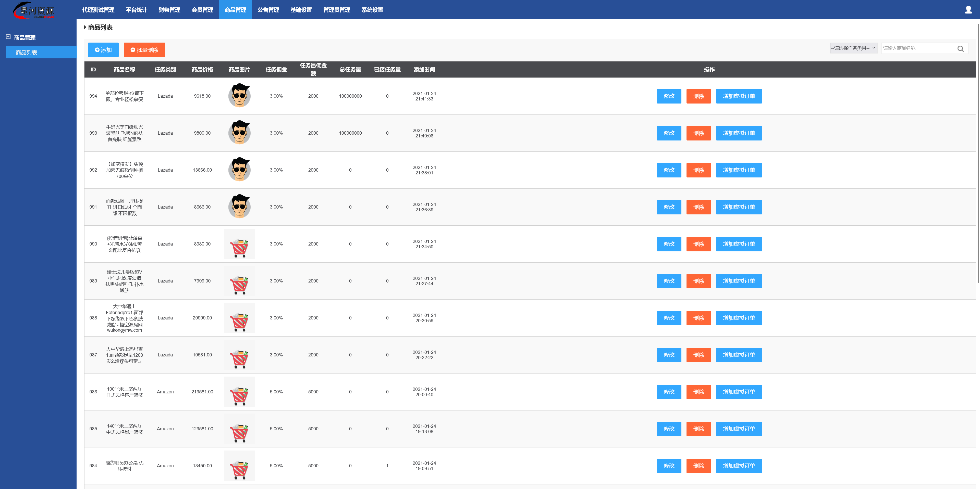
Task: Open product image thumbnail for ID 992
Action: point(239,170)
